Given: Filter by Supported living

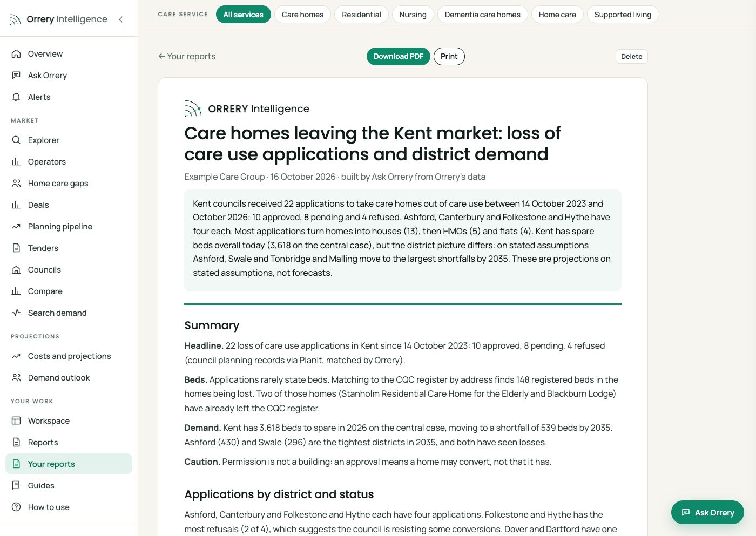Looking at the screenshot, I should click(x=623, y=15).
